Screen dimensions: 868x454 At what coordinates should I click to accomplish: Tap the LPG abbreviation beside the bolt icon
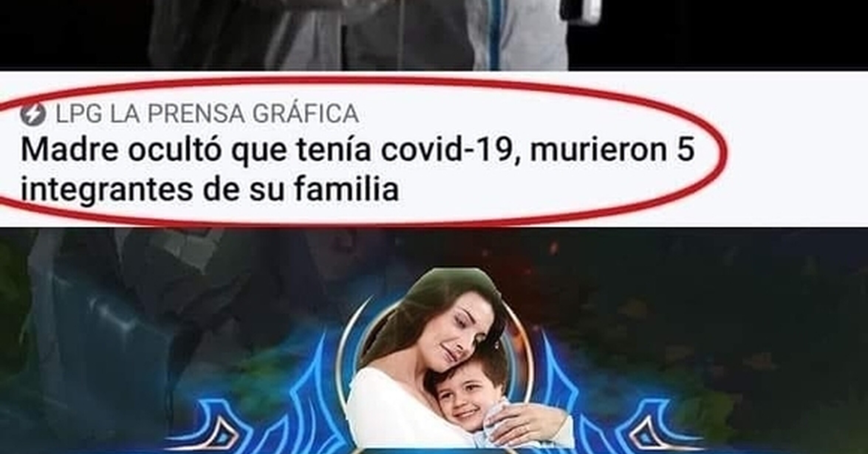click(79, 114)
